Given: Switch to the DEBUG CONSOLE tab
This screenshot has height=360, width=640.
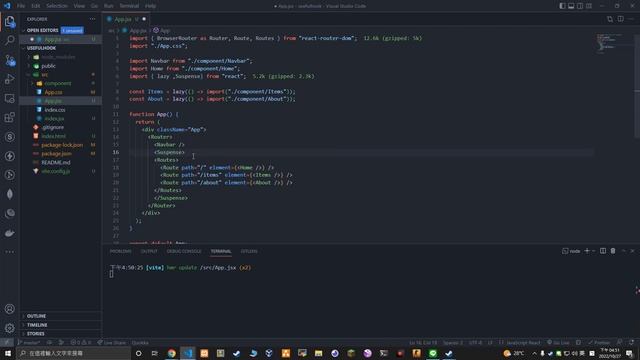Looking at the screenshot, I should [184, 251].
